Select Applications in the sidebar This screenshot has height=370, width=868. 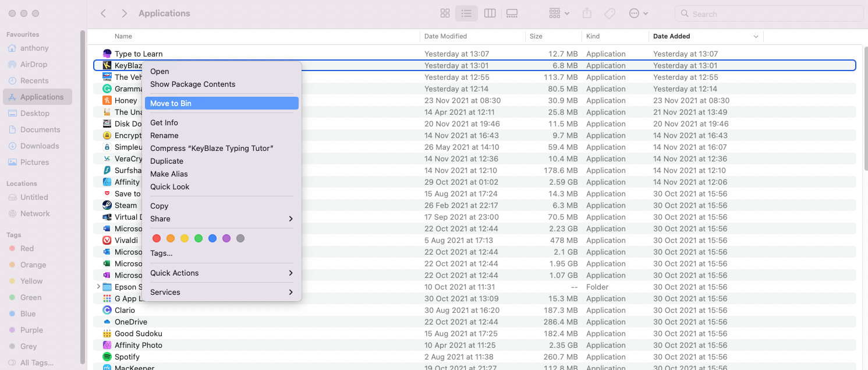37,97
